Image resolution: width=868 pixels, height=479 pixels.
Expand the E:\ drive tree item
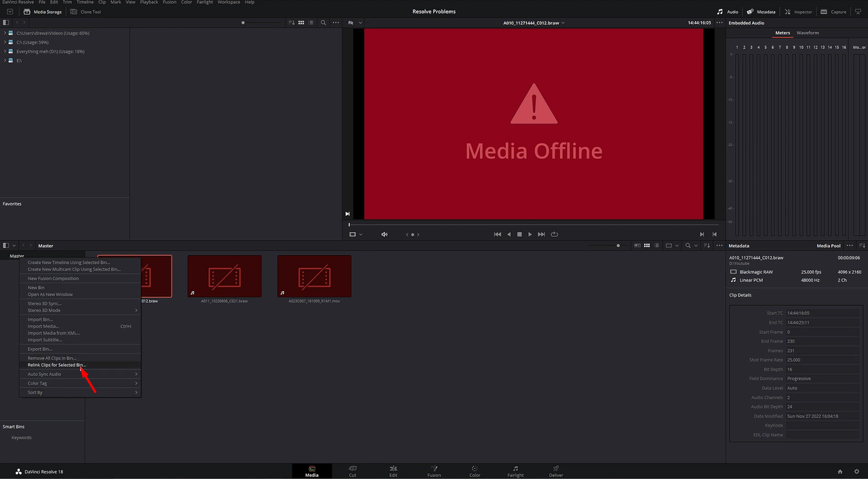(5, 60)
